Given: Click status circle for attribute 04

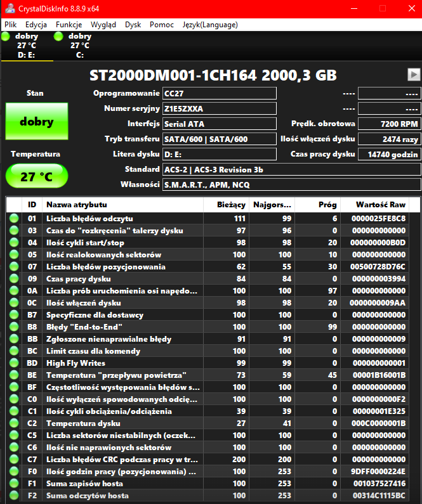Looking at the screenshot, I should click(14, 243).
